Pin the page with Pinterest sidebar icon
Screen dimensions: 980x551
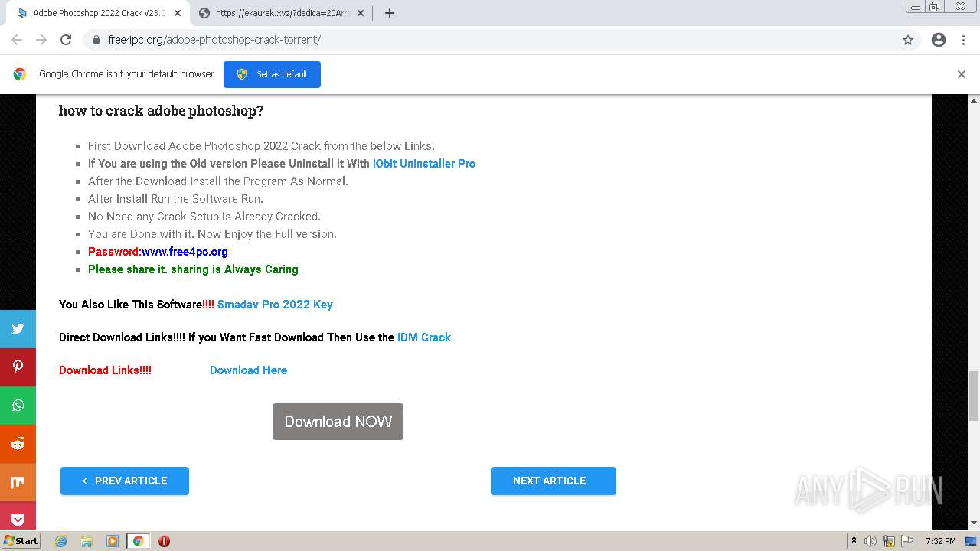18,367
